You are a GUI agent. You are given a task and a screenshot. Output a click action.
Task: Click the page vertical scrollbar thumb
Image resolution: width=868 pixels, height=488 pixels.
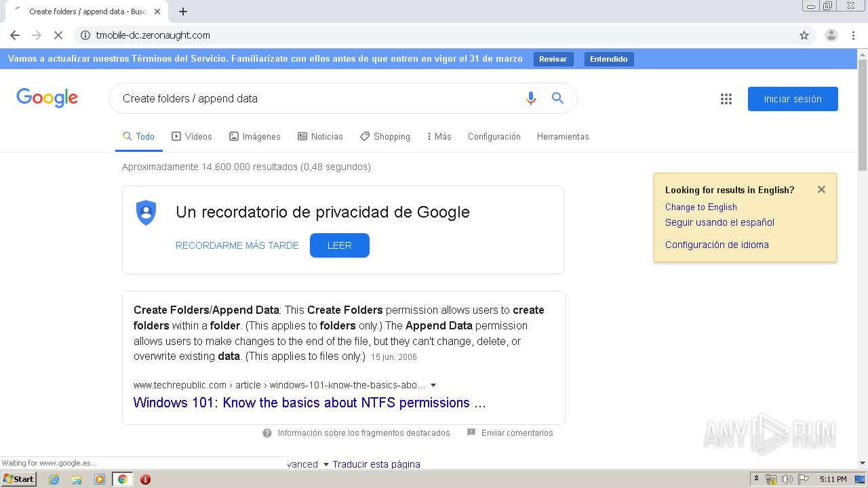click(862, 115)
